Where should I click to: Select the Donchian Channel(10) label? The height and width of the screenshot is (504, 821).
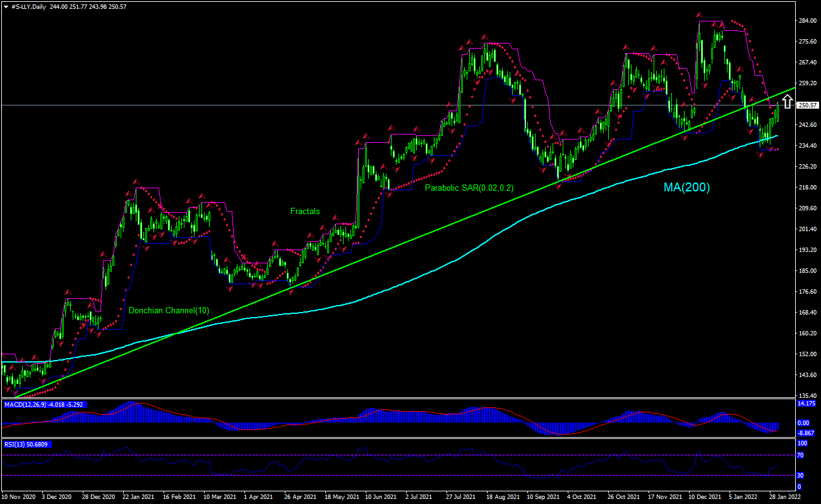(169, 310)
